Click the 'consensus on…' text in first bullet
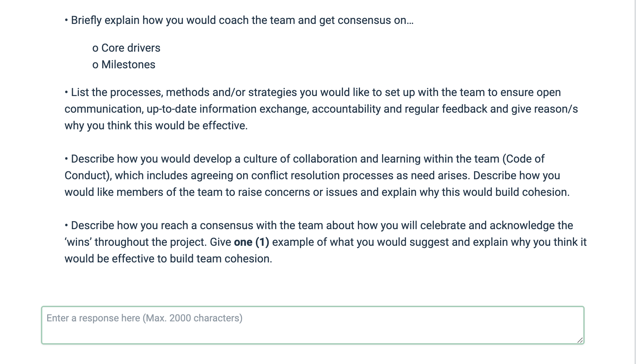The height and width of the screenshot is (364, 636). [x=375, y=20]
